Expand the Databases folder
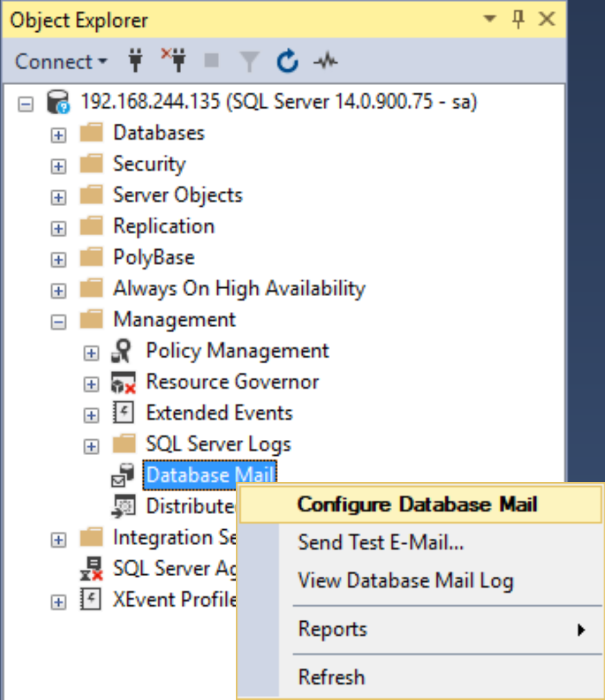The height and width of the screenshot is (700, 605). [x=59, y=136]
